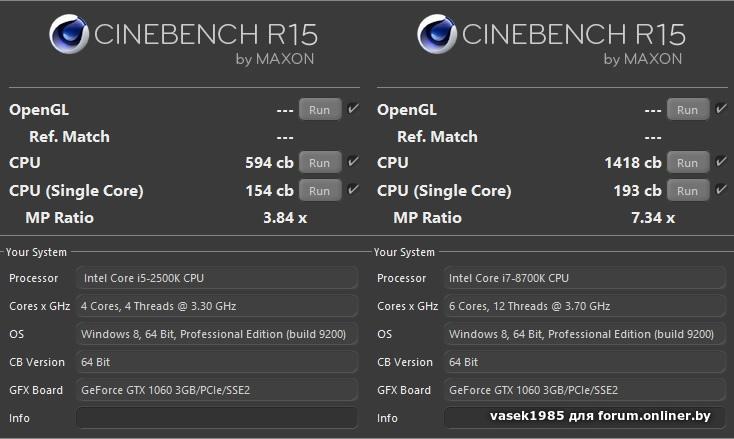Image resolution: width=734 pixels, height=439 pixels.
Task: Click the 154 cb single core score
Action: point(269,190)
